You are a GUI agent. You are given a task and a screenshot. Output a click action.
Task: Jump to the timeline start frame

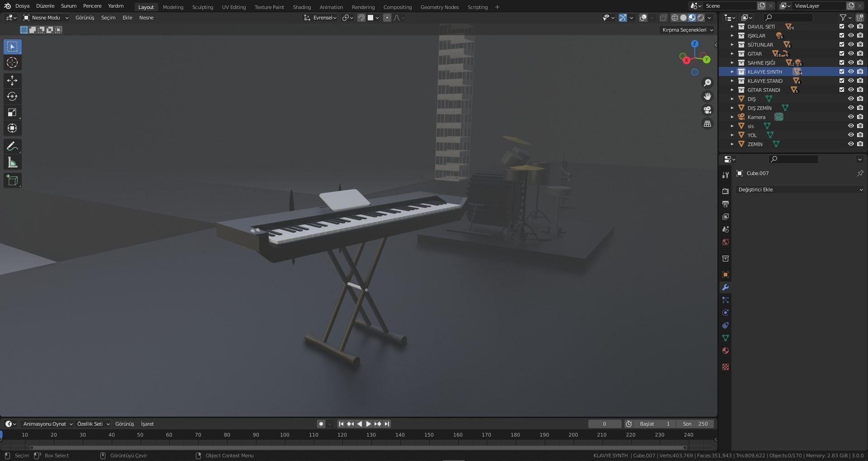[342, 424]
